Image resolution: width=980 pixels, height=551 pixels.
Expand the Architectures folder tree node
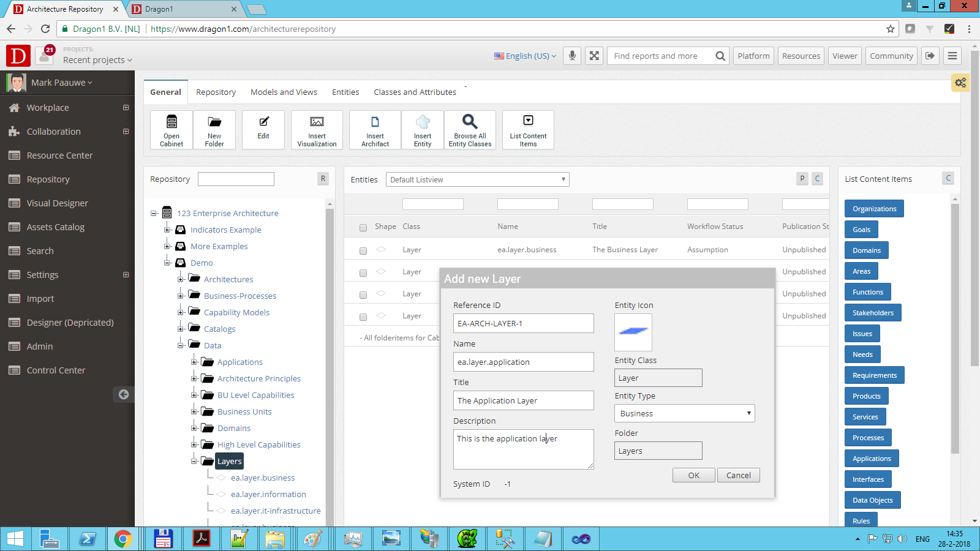(x=181, y=279)
